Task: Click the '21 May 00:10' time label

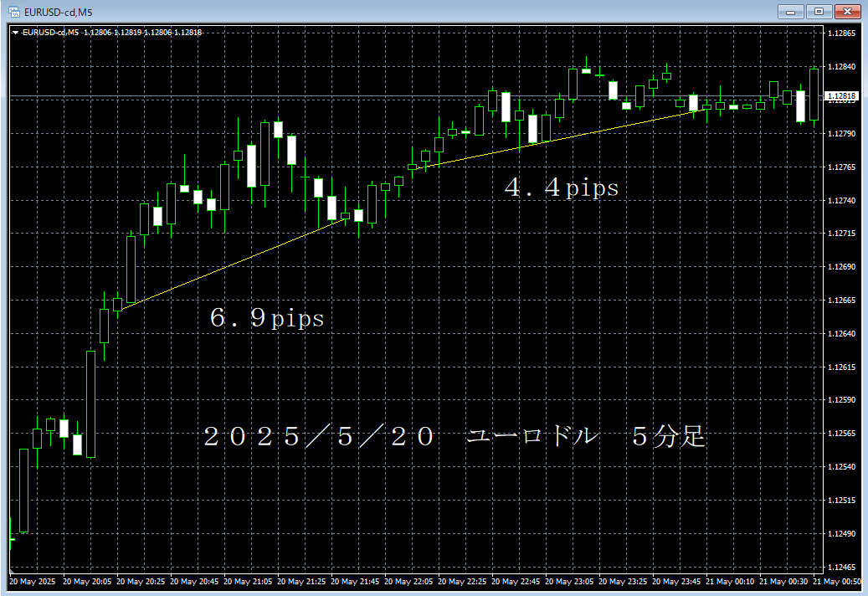Action: [730, 582]
